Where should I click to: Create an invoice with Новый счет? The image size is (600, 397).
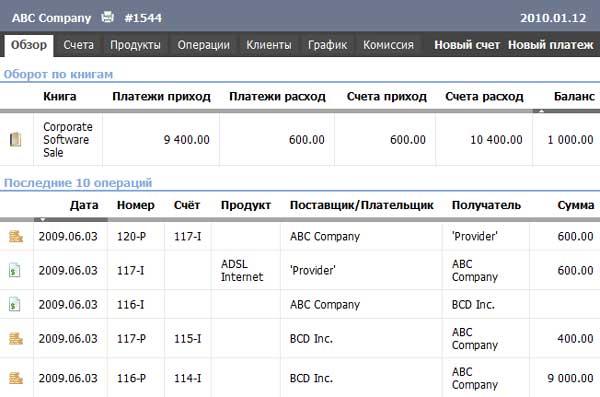(x=467, y=45)
